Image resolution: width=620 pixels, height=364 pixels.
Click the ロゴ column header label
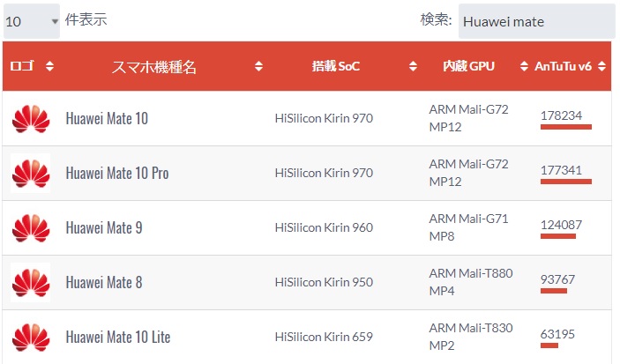22,66
